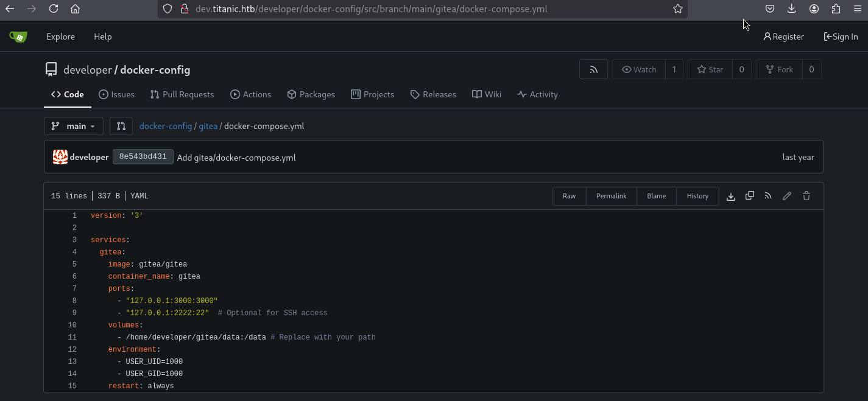Open Firefox account icon
Image resolution: width=868 pixels, height=401 pixels.
(x=814, y=9)
